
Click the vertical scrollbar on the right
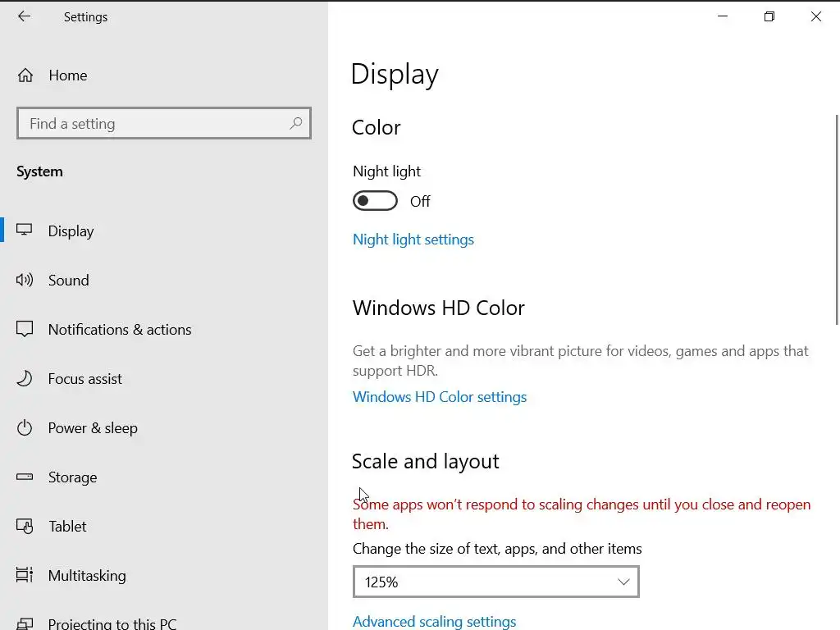[836, 218]
